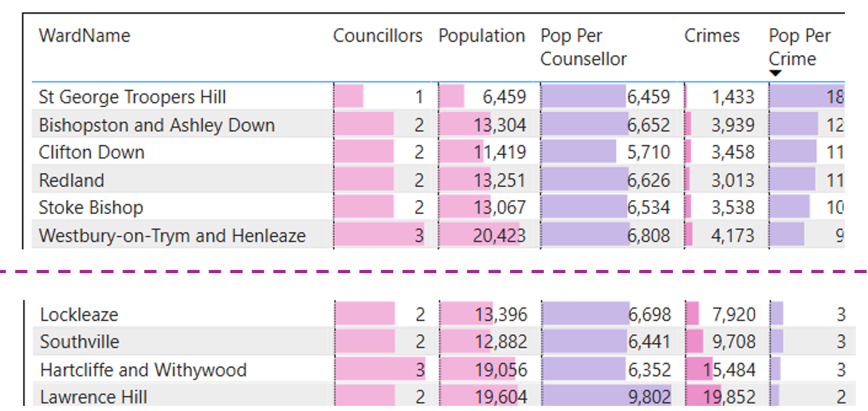The image size is (868, 411).
Task: Select Westbury-on-Trym and Henleaze row
Action: coord(438,235)
